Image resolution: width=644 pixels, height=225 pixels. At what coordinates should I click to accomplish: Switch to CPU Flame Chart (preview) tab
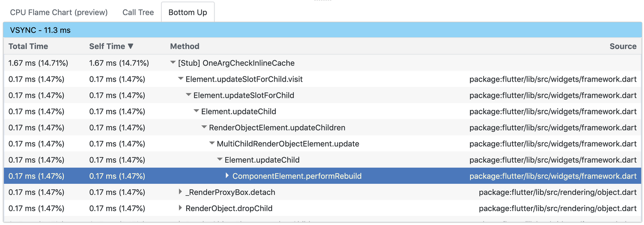click(x=59, y=12)
